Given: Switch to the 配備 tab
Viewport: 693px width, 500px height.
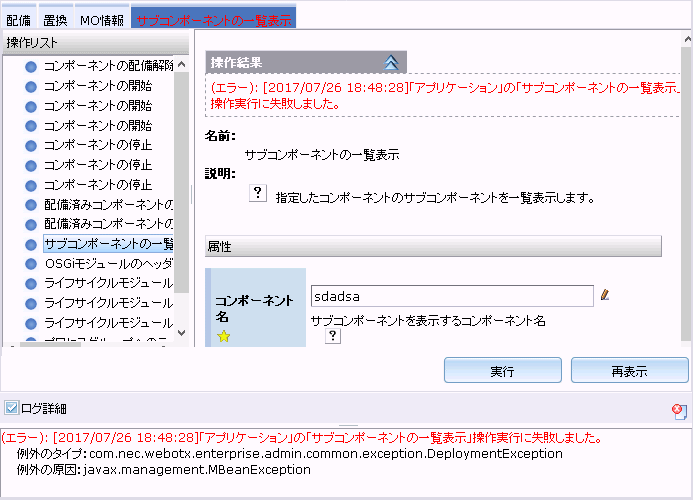Looking at the screenshot, I should pyautogui.click(x=19, y=19).
